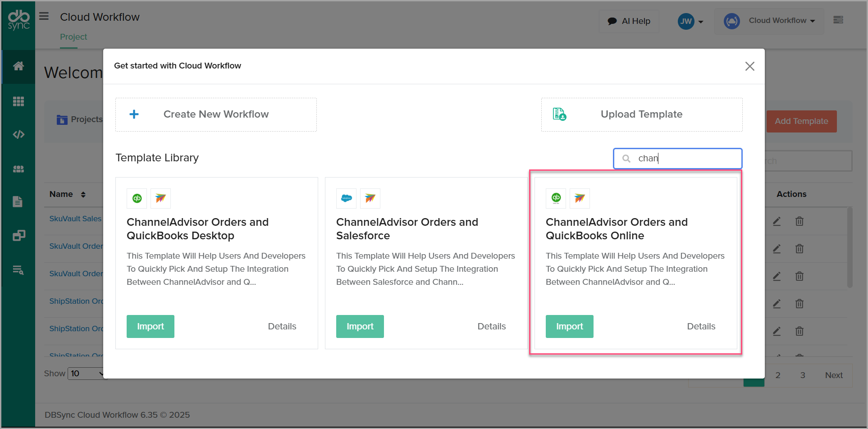Import ChannelAdvisor Orders and QuickBooks Desktop template
Image resolution: width=868 pixels, height=429 pixels.
click(x=150, y=326)
